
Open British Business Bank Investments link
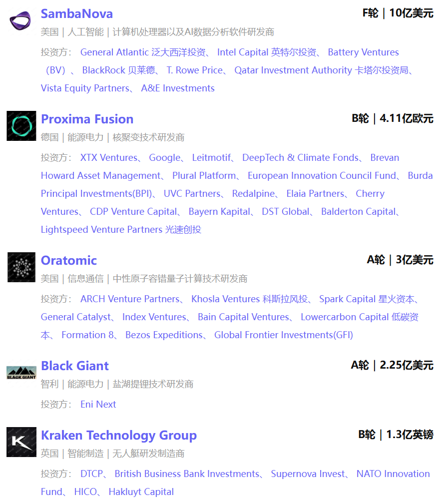[x=187, y=474]
